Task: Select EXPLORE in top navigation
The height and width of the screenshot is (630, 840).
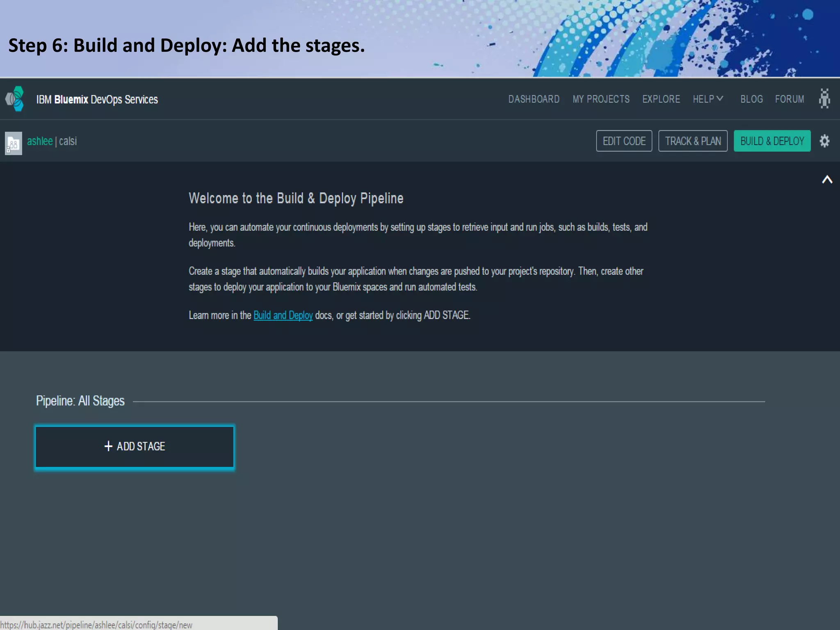Action: [x=661, y=99]
